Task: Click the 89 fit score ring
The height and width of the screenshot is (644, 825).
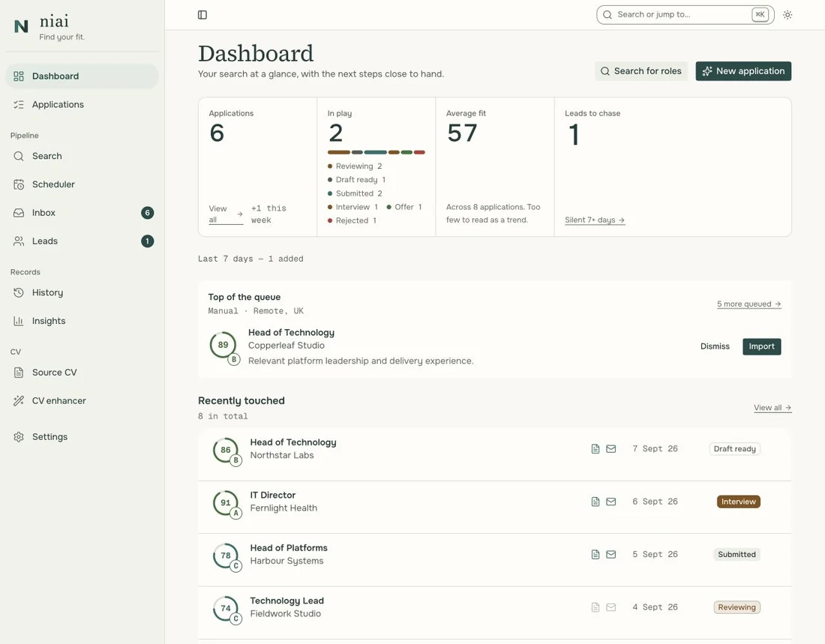Action: 223,345
